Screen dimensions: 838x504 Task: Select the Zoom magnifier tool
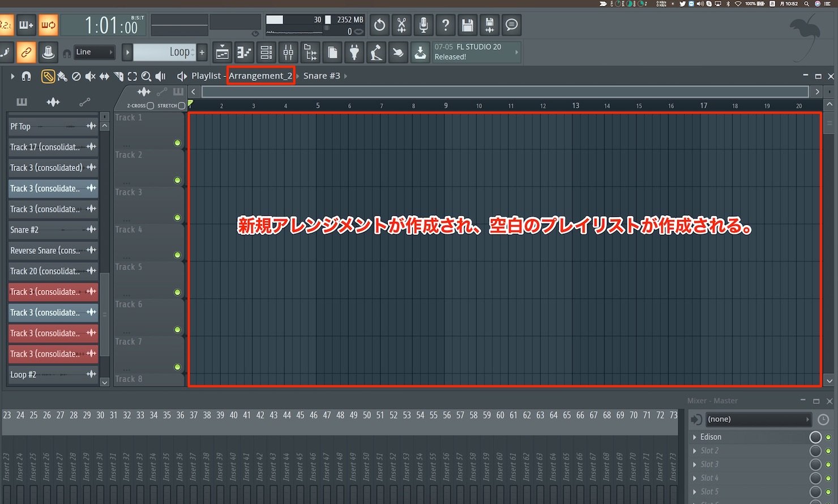(146, 76)
